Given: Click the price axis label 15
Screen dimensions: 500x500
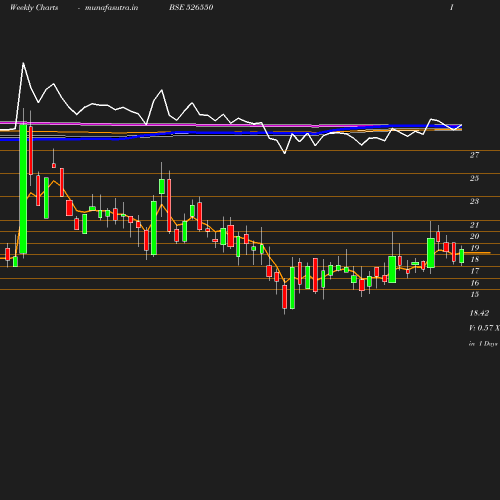Looking at the screenshot, I should click(x=474, y=294).
